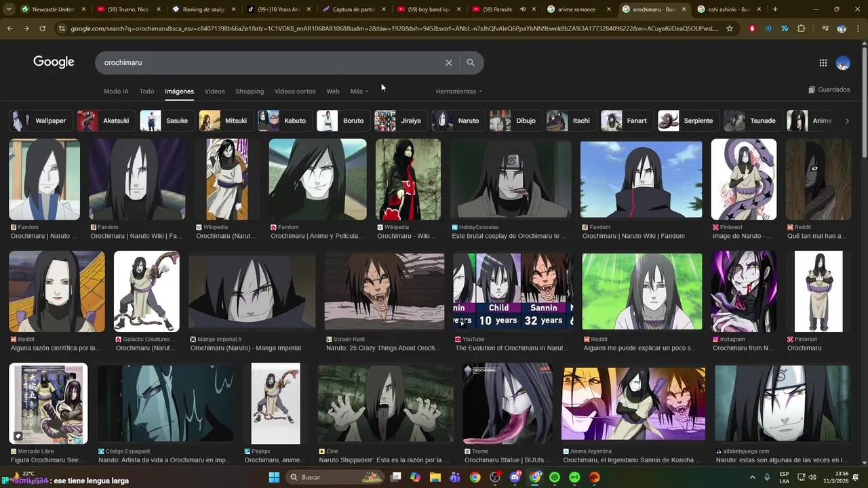The height and width of the screenshot is (488, 868).
Task: Select the Wallpaper filter chip
Action: pos(41,121)
